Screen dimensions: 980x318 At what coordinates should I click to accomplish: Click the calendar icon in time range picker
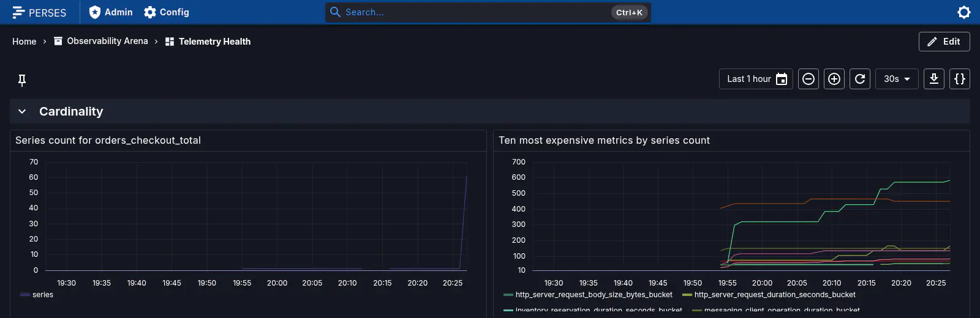point(782,79)
